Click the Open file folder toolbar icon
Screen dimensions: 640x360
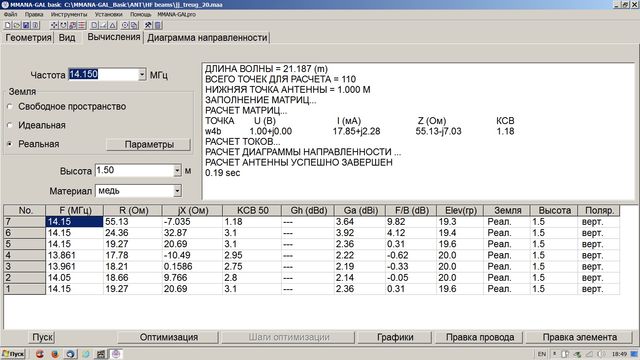17,25
